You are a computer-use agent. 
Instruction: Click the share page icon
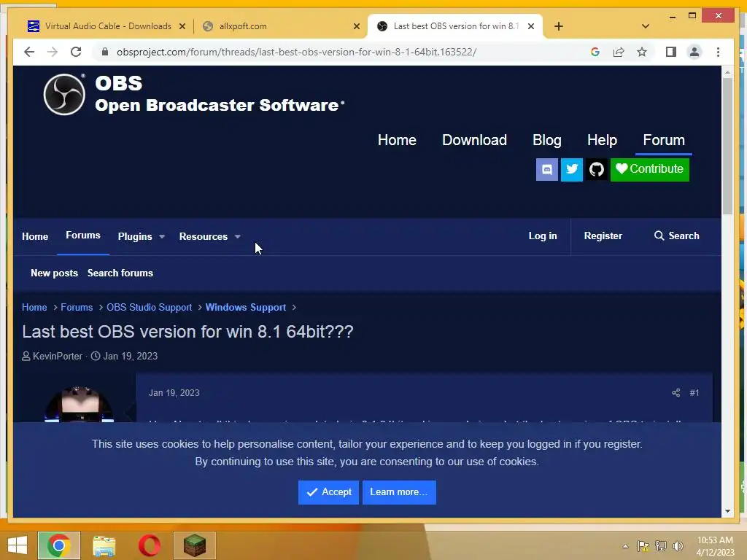pyautogui.click(x=619, y=52)
